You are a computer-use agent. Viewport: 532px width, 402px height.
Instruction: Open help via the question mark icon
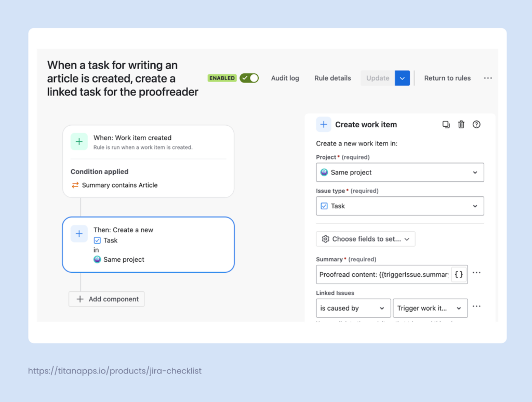click(x=476, y=125)
